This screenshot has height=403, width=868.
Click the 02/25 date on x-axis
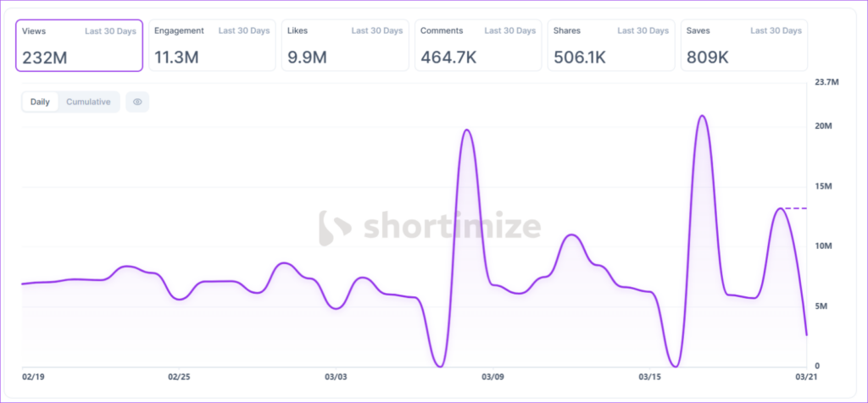[x=179, y=377]
